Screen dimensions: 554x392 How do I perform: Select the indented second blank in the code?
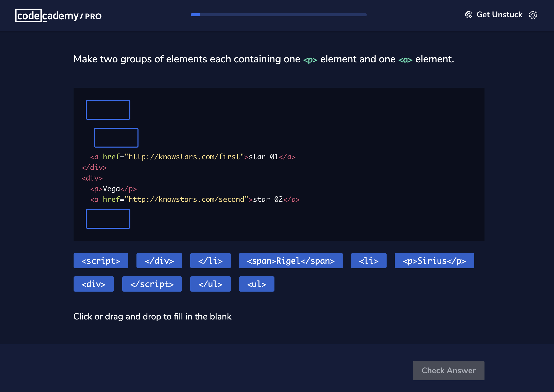[x=116, y=138]
